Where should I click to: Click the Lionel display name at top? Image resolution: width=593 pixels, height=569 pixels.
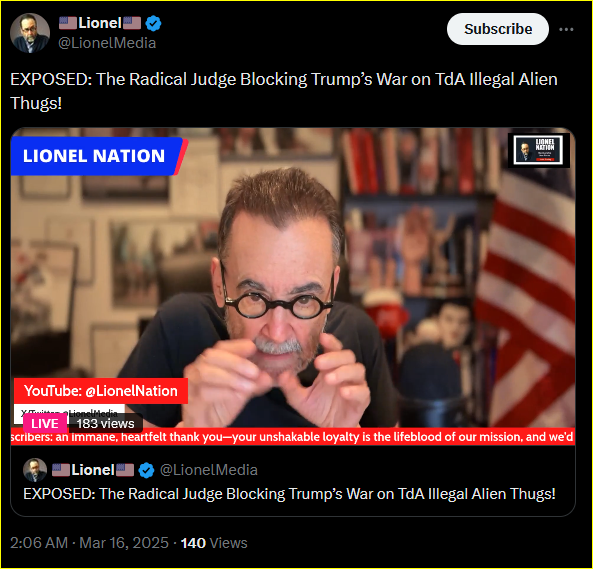point(100,23)
